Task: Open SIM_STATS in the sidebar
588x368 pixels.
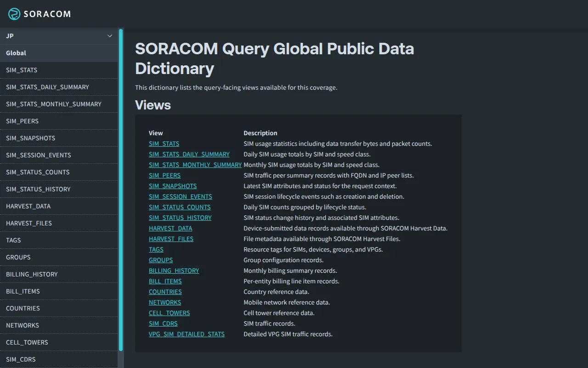Action: (x=59, y=70)
